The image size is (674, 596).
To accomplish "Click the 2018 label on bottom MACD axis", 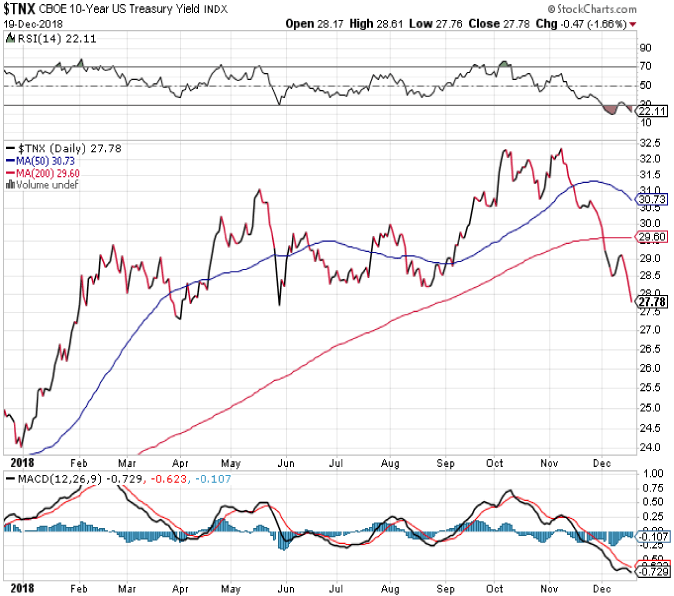I will pos(18,587).
